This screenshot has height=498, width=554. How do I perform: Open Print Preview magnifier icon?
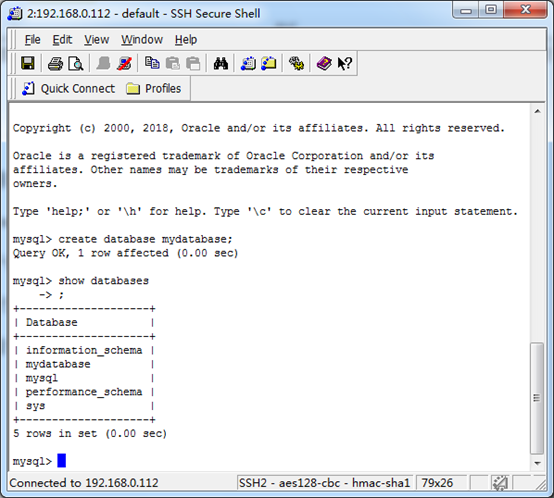[76, 64]
